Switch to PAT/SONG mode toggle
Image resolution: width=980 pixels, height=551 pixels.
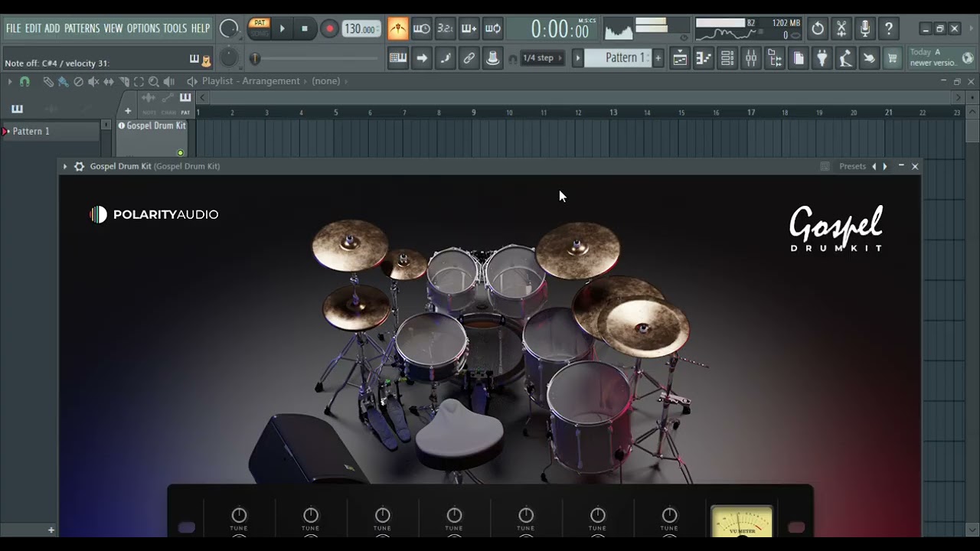(x=260, y=28)
